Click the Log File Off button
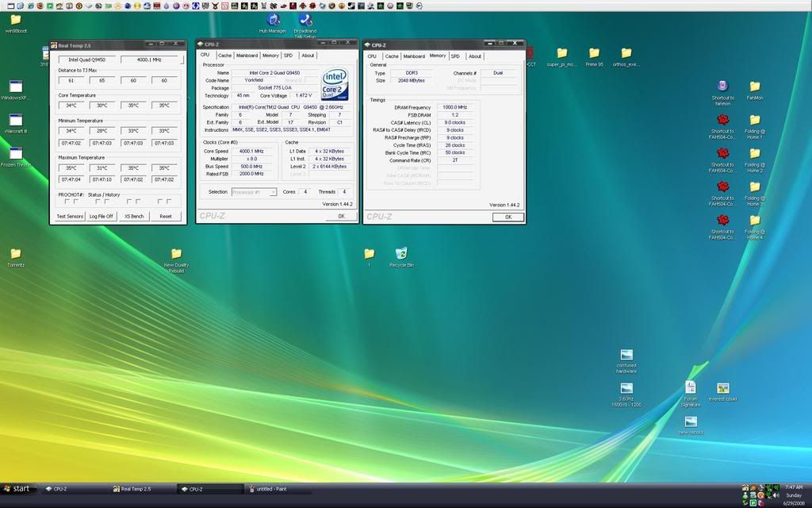The height and width of the screenshot is (508, 812). (x=101, y=216)
